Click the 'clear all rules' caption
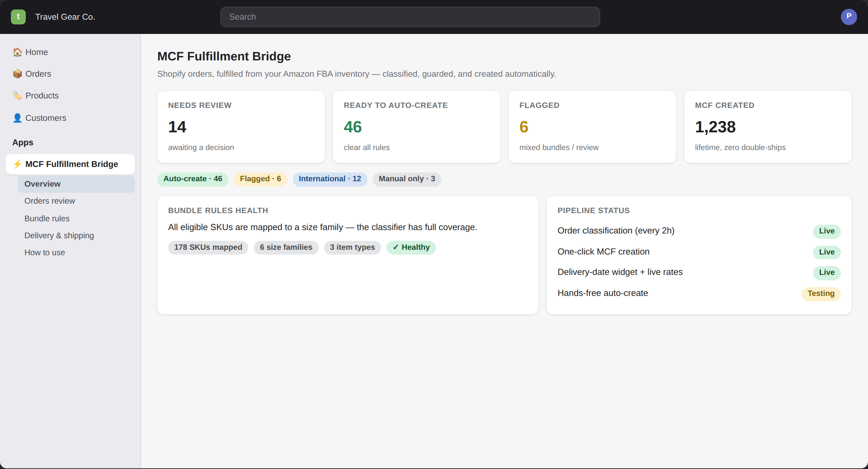Viewport: 868px width, 469px height. [x=367, y=148]
